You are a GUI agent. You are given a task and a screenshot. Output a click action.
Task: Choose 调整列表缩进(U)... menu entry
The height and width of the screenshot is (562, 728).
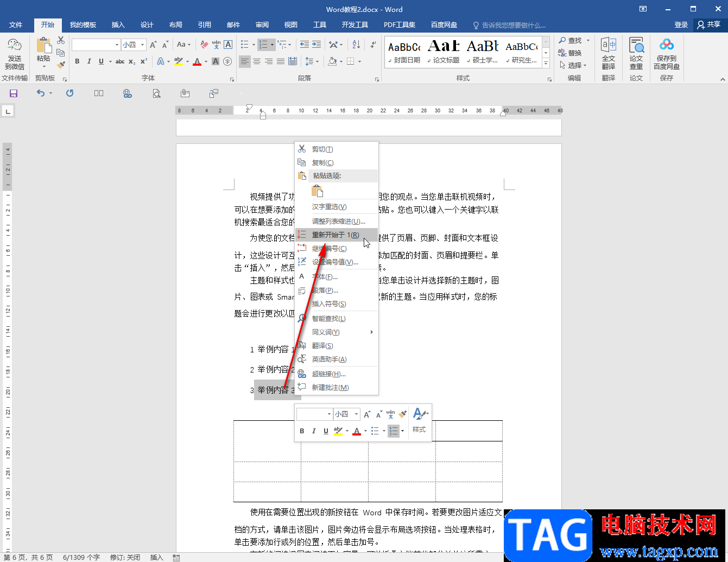point(336,222)
